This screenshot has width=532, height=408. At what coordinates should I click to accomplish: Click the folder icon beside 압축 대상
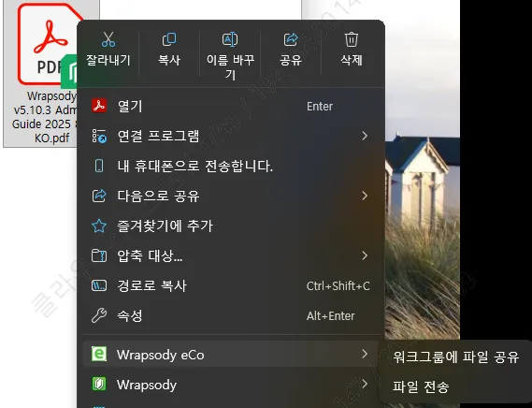coord(99,255)
